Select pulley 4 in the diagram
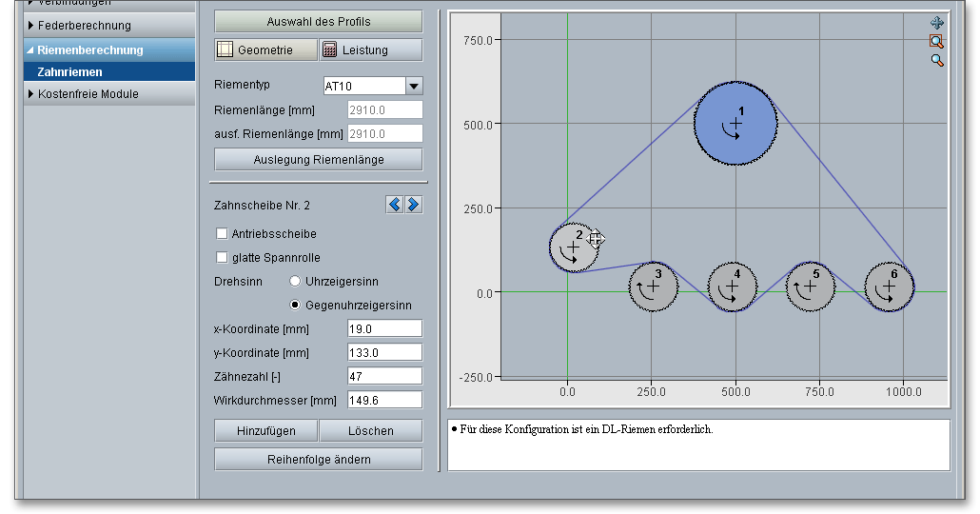 click(x=733, y=287)
